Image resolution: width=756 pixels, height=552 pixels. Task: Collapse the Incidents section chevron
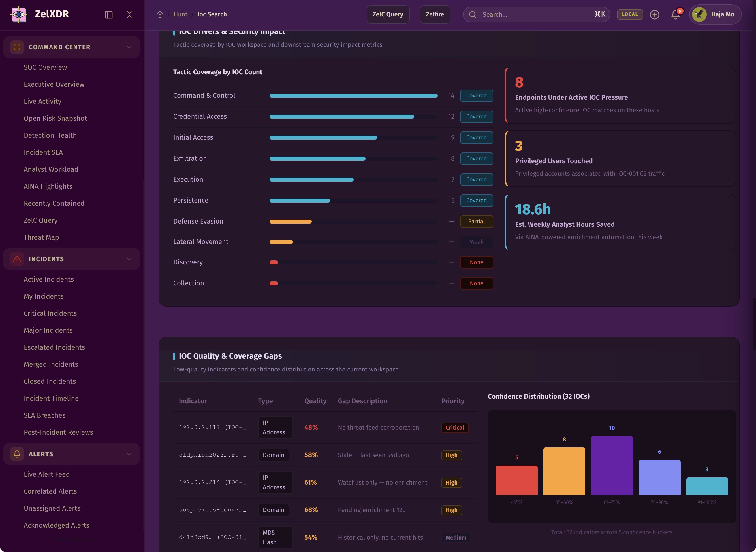tap(129, 259)
